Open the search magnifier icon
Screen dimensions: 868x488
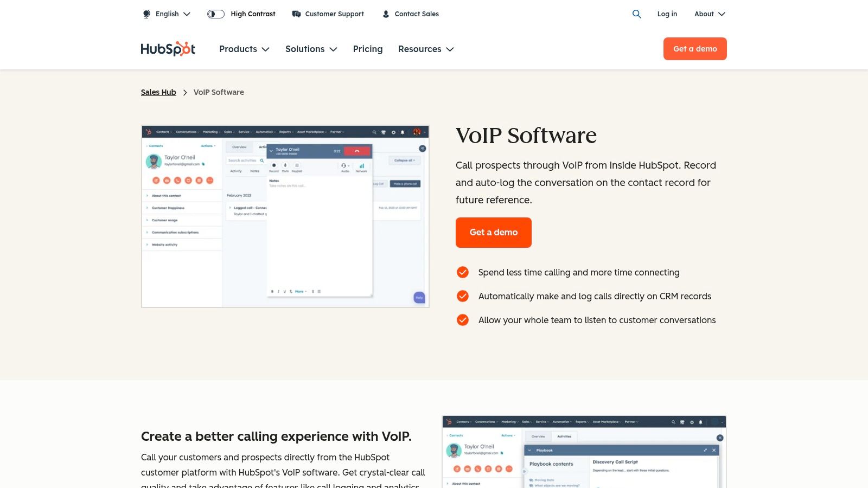coord(637,14)
